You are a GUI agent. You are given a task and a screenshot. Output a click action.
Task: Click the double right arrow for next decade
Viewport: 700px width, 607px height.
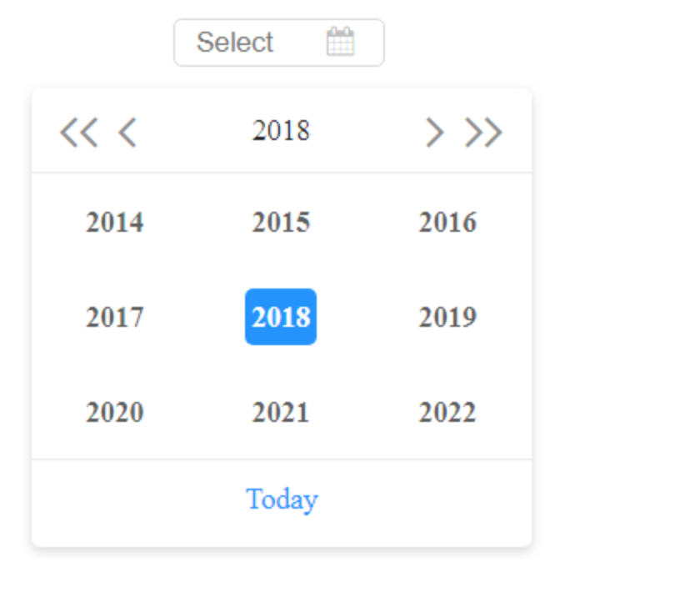[x=484, y=132]
